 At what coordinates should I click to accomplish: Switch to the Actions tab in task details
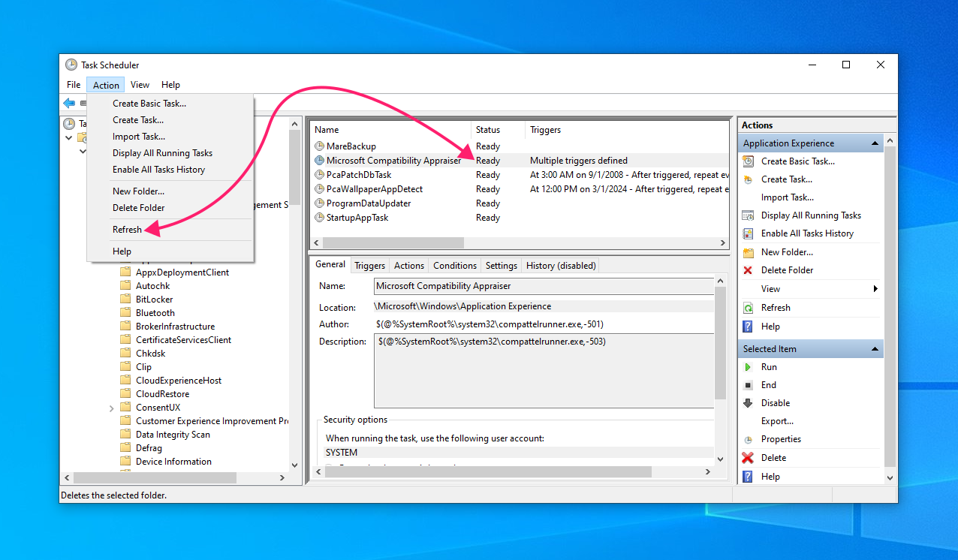pos(409,266)
